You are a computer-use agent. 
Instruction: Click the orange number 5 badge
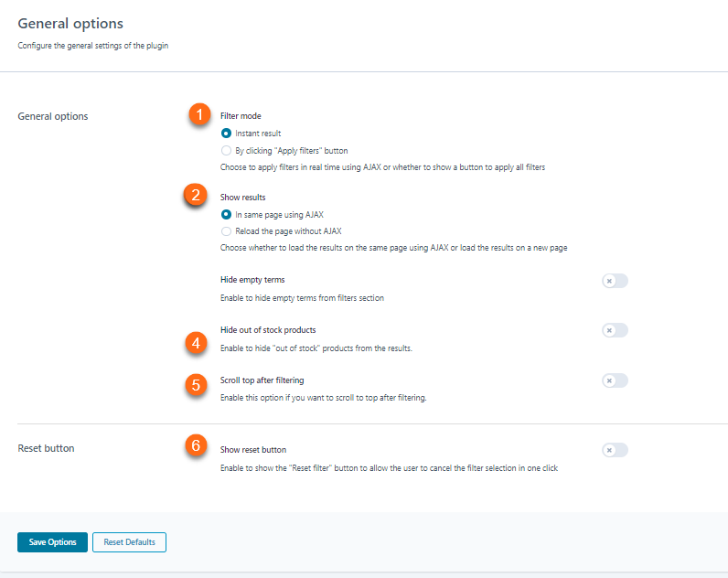195,385
